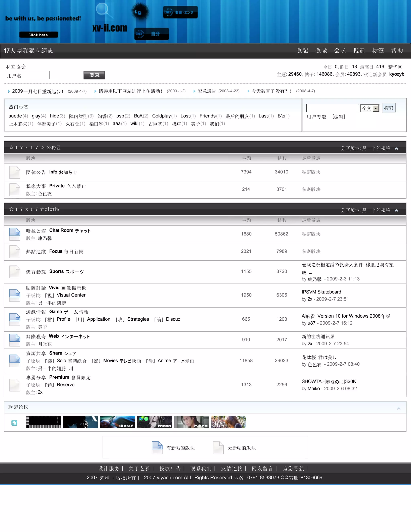Click the black spiky ball banner icon

pos(140,11)
